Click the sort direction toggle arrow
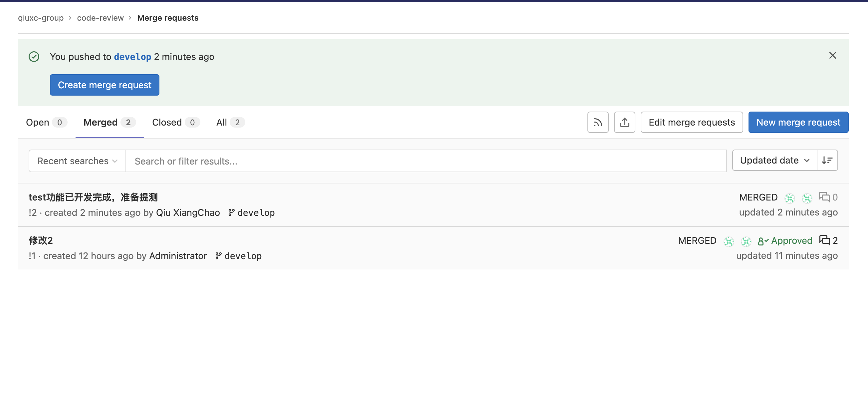Screen dimensions: 868x411 [828, 160]
